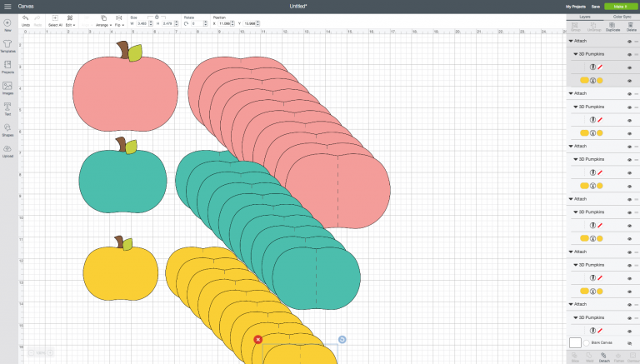The image size is (640, 364).
Task: Collapse the first Attach group triangle
Action: point(571,41)
